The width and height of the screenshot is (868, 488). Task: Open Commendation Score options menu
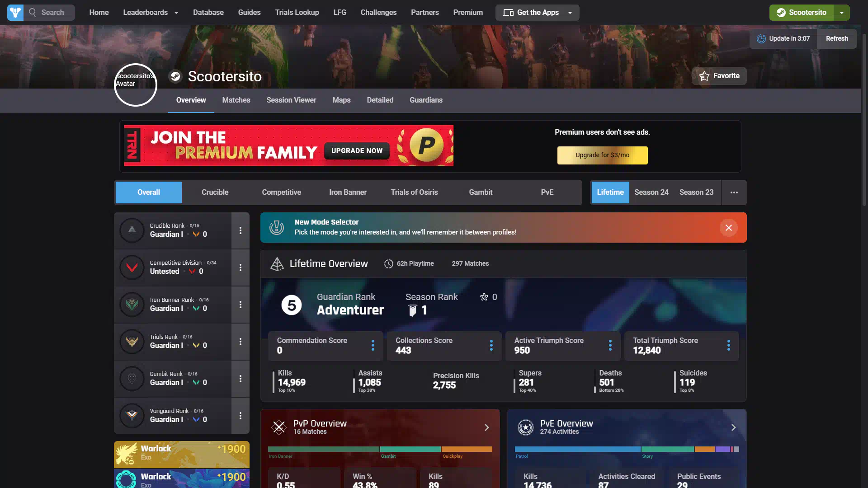[373, 345]
